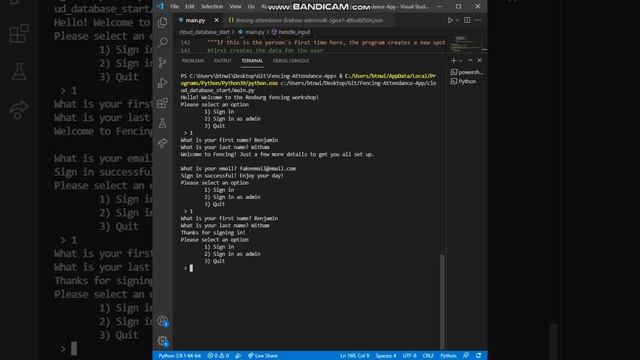The image size is (640, 360).
Task: Open the Source Control view
Action: [162, 62]
